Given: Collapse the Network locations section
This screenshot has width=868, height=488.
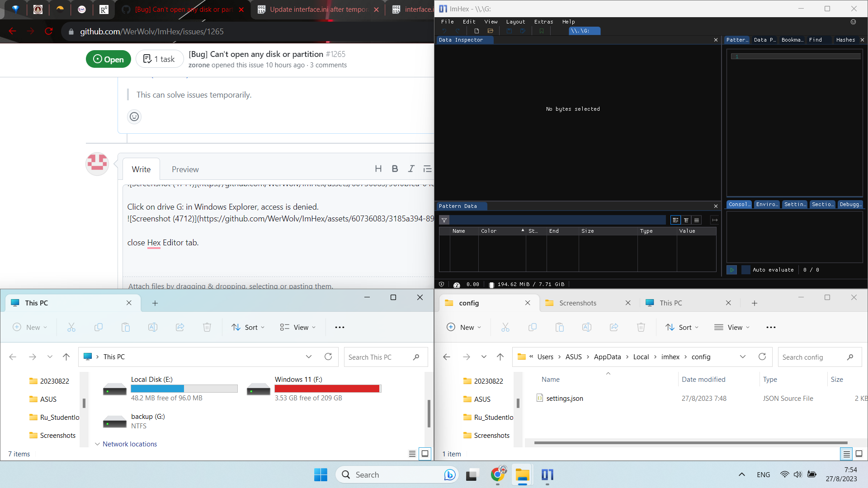Looking at the screenshot, I should click(98, 444).
